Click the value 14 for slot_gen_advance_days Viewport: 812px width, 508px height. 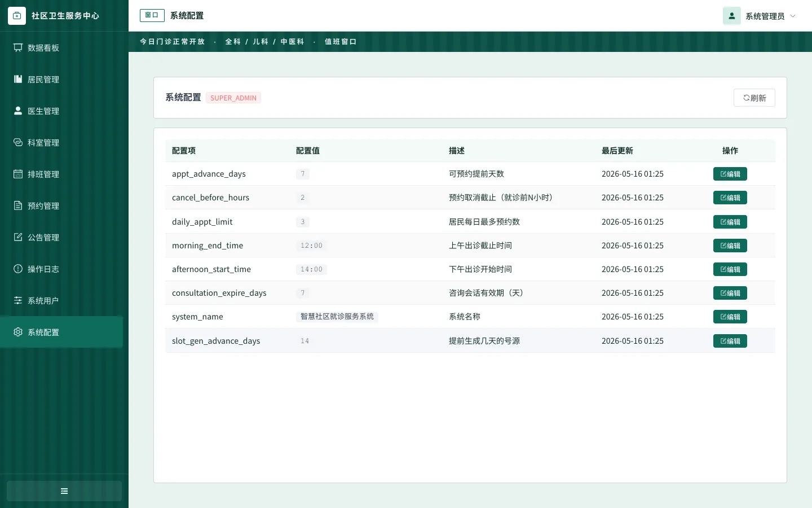tap(304, 341)
